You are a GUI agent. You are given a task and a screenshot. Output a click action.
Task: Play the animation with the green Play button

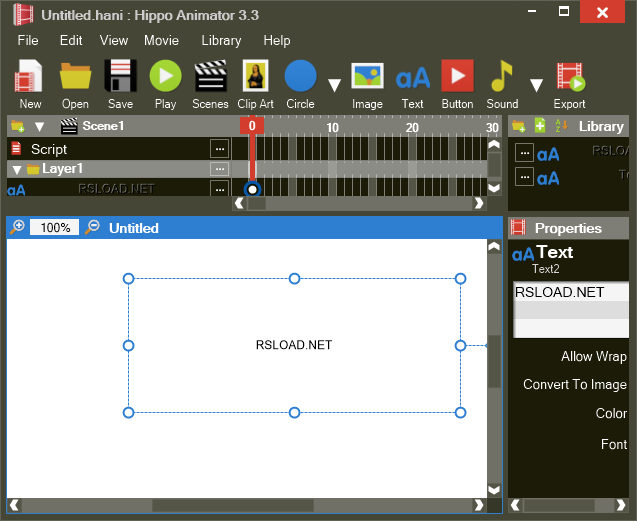(x=165, y=84)
